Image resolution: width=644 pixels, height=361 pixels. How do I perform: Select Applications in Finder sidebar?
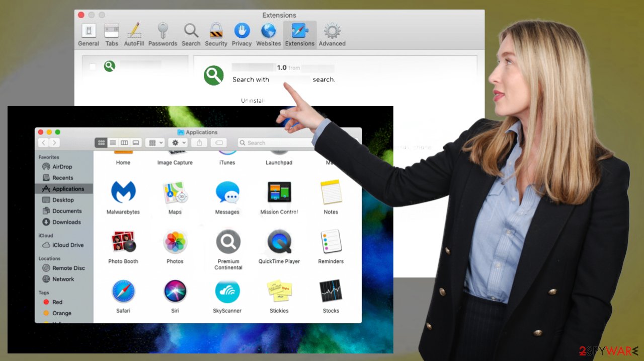click(64, 189)
